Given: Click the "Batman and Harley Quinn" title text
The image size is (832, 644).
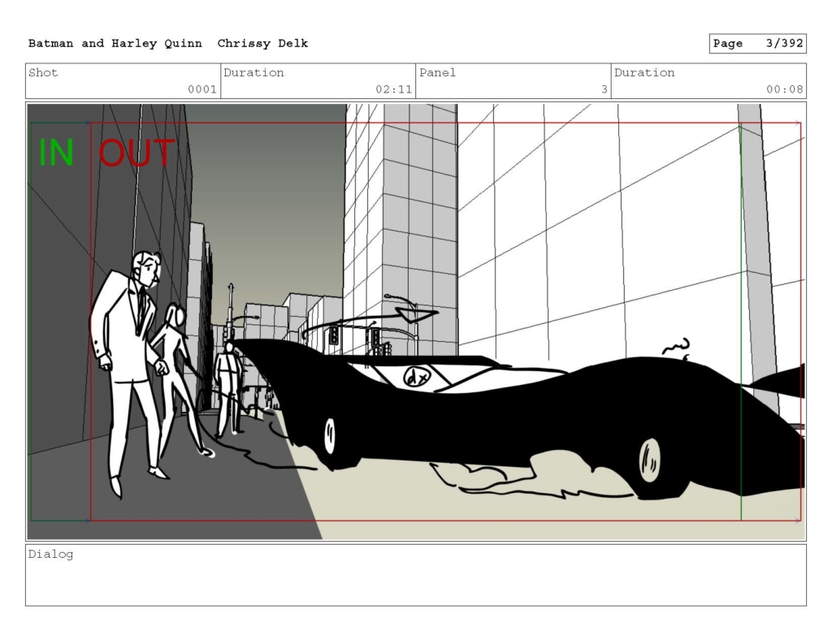Looking at the screenshot, I should (115, 44).
